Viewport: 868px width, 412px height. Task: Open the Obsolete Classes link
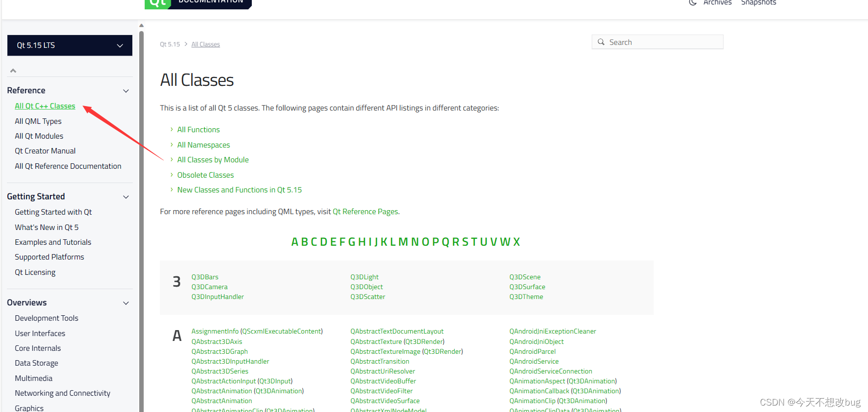click(x=205, y=175)
